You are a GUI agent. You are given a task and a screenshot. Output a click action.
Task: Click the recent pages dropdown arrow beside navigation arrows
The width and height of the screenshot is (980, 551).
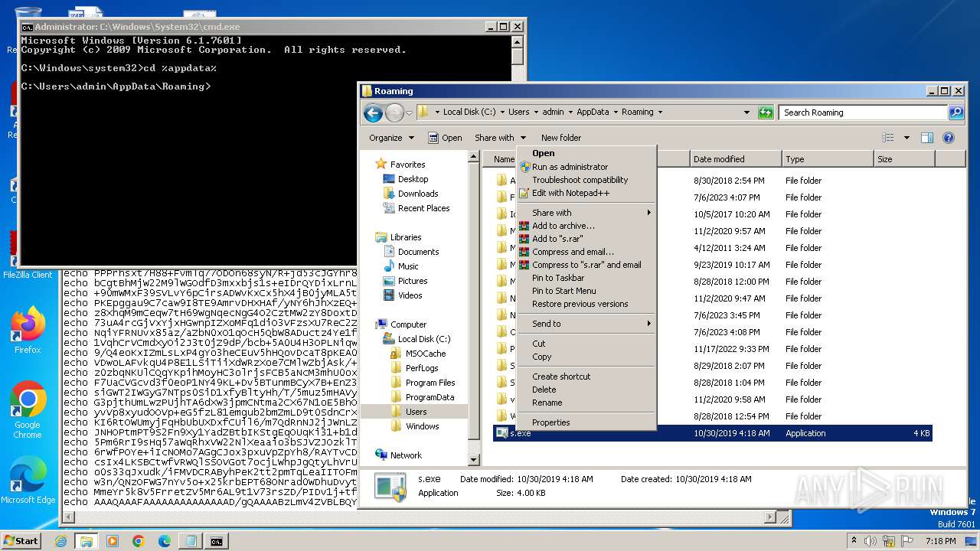point(409,113)
